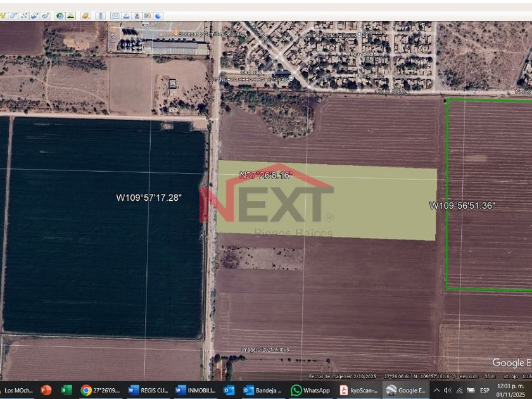This screenshot has height=399, width=532.
Task: Switch planets using the Saturn icon
Action: pyautogui.click(x=85, y=16)
